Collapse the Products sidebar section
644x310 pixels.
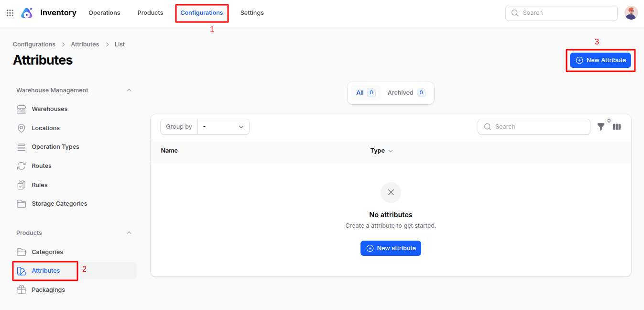pos(129,232)
